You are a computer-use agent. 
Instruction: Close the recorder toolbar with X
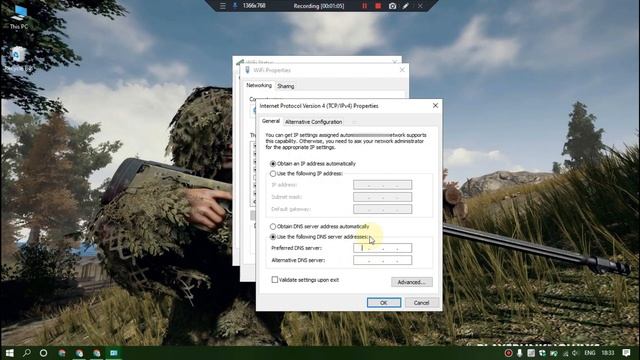coord(420,6)
